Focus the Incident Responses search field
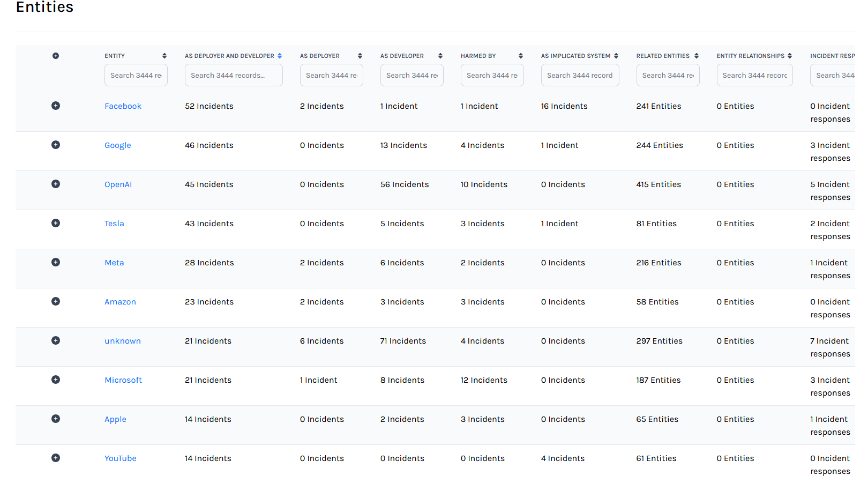The width and height of the screenshot is (868, 483). (x=833, y=75)
